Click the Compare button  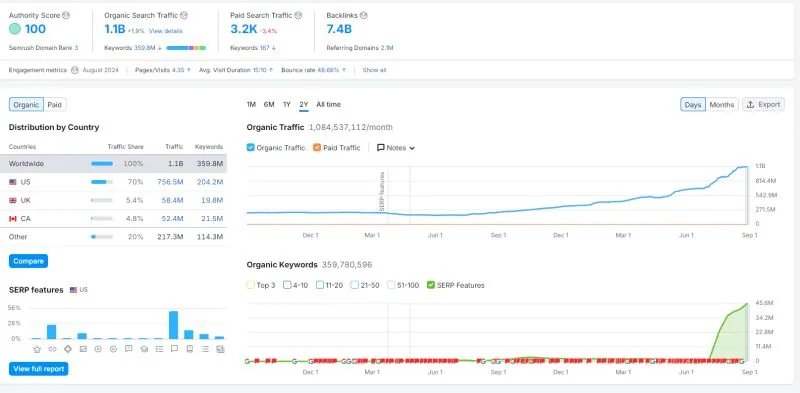[28, 261]
